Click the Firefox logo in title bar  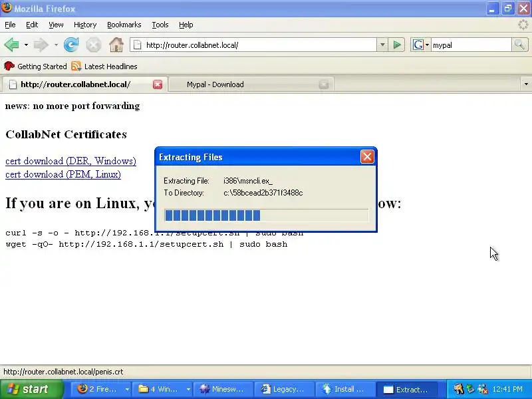7,7
